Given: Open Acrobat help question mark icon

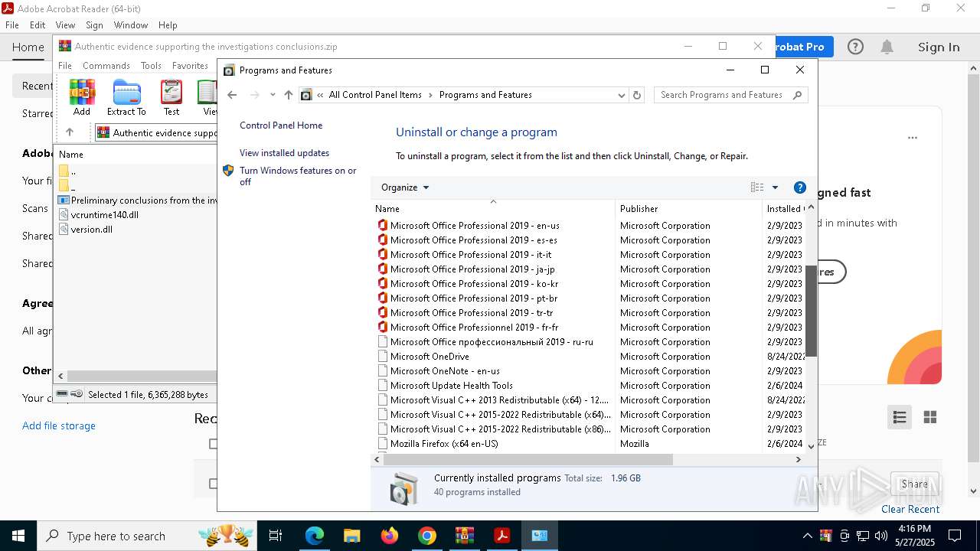Looking at the screenshot, I should (855, 47).
